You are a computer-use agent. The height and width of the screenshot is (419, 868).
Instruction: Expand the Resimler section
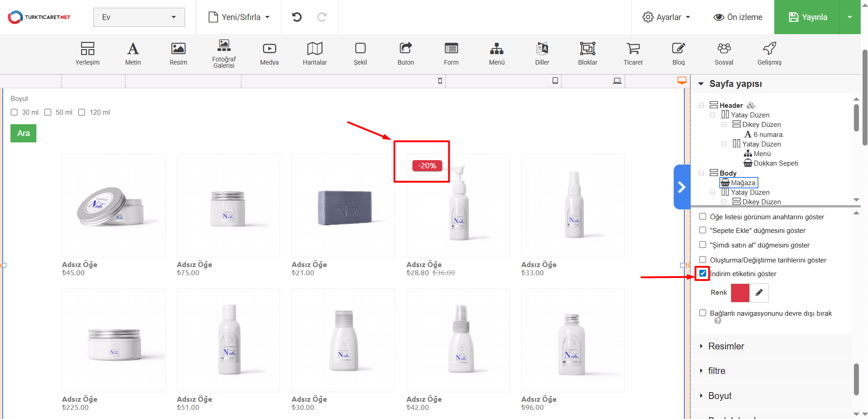click(x=726, y=346)
